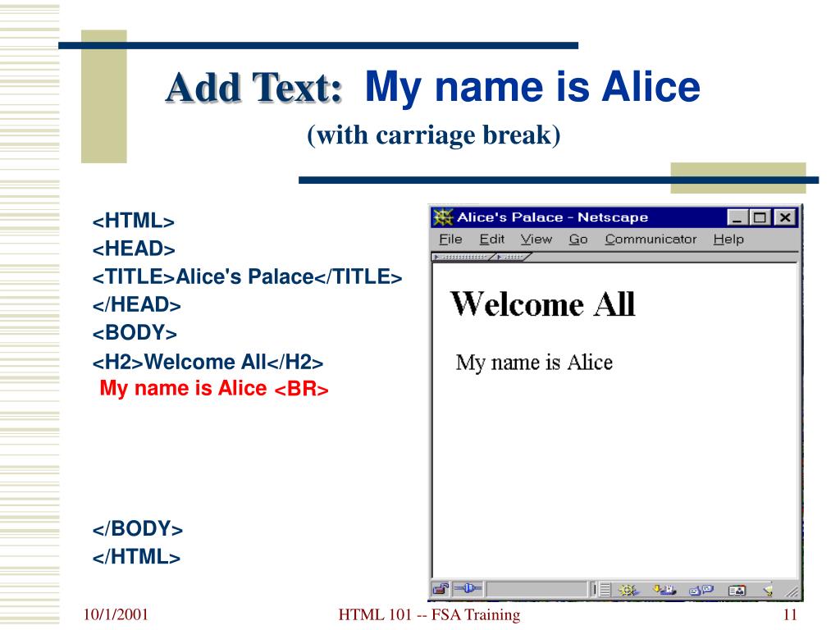Click the 'HTML 101 -- FSA Training' footer

click(x=429, y=614)
